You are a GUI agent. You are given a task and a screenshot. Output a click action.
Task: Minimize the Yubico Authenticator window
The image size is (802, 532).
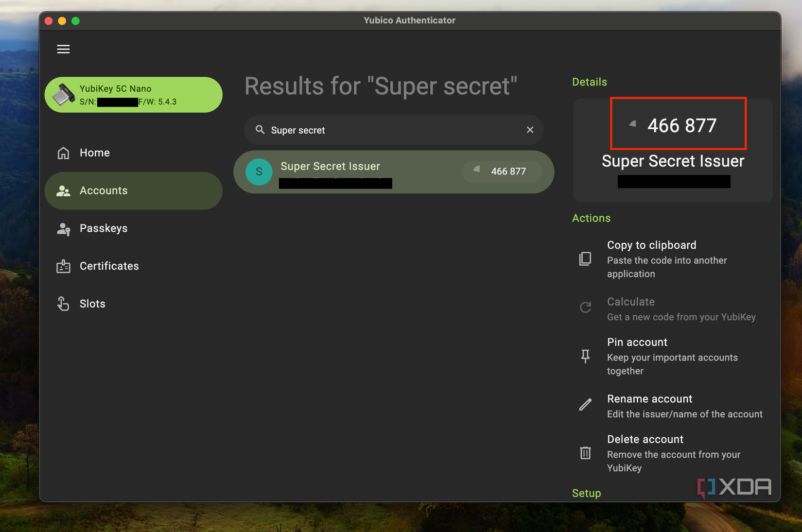click(62, 21)
